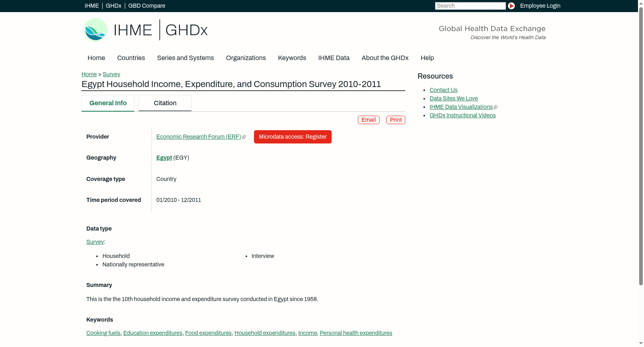
Task: Click the 'Household' list item
Action: (x=116, y=256)
